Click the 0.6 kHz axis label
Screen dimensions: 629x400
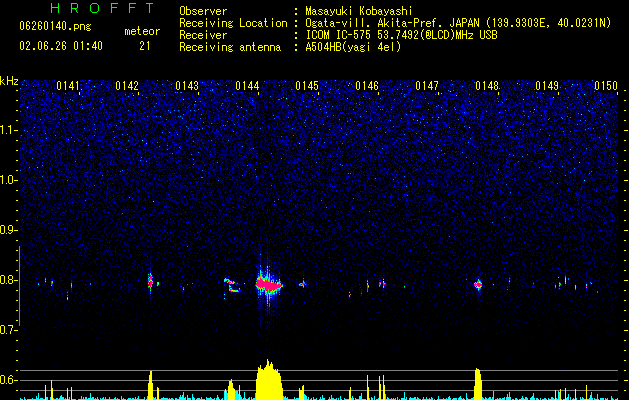coord(8,380)
